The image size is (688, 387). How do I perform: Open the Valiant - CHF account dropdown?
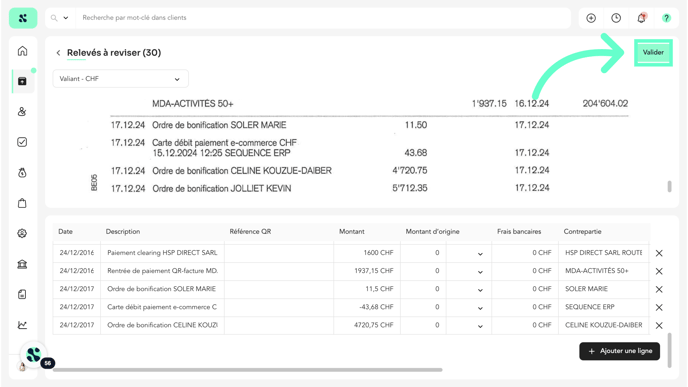121,79
